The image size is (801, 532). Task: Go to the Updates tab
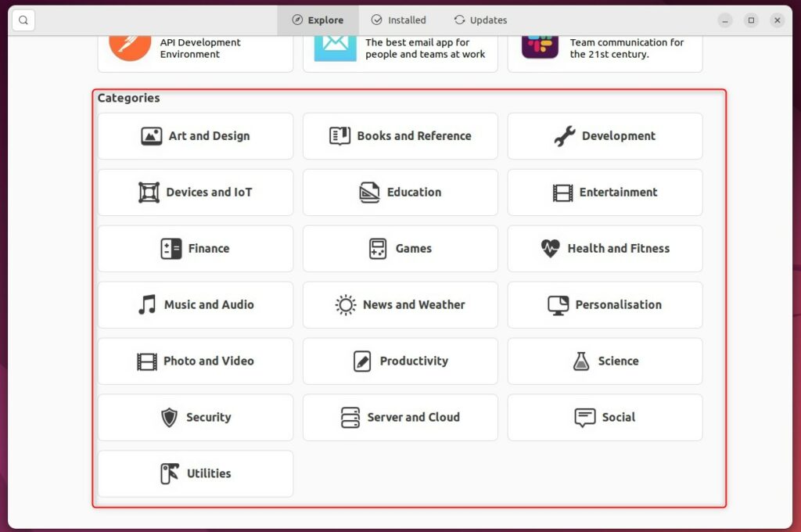[481, 20]
